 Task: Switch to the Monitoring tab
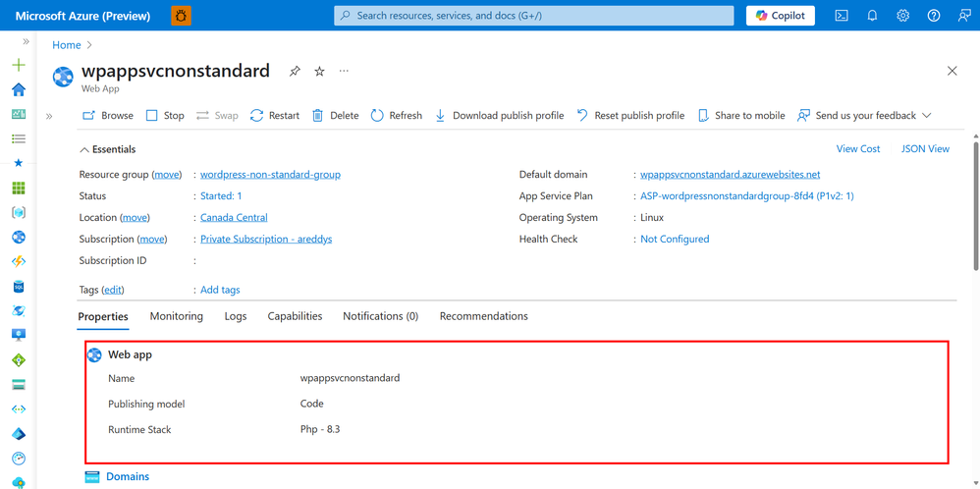(x=176, y=316)
